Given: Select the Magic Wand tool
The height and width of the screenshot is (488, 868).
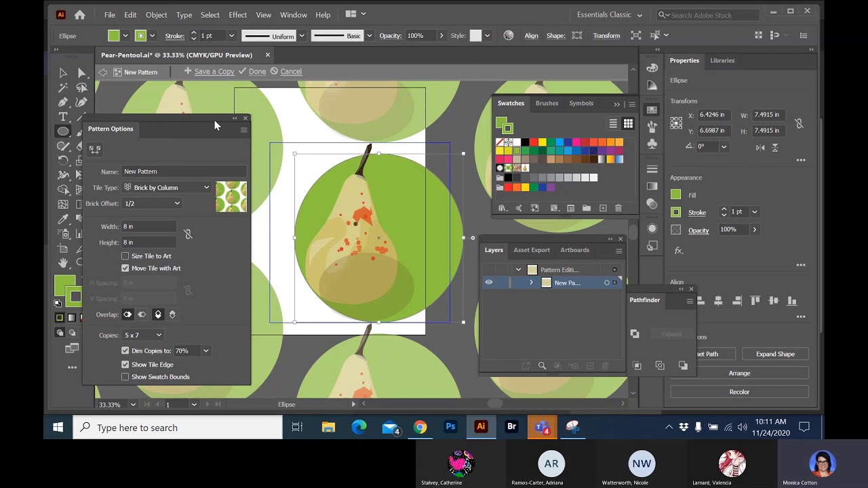Looking at the screenshot, I should 63,87.
